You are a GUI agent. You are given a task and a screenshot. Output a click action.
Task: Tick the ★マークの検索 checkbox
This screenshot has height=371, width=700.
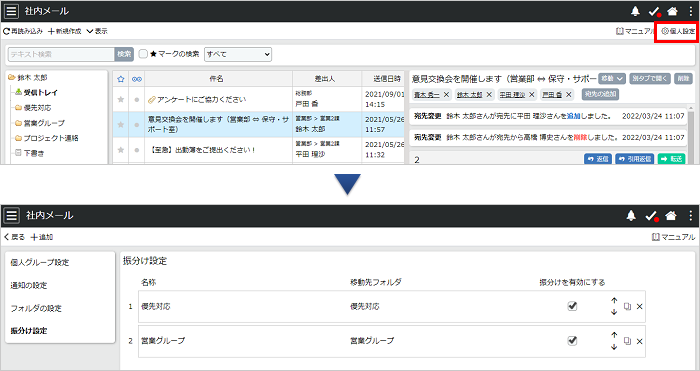coord(143,54)
